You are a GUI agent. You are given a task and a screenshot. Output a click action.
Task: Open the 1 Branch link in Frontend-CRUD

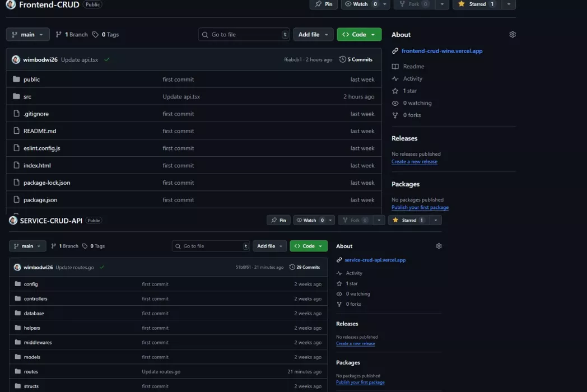(x=72, y=35)
